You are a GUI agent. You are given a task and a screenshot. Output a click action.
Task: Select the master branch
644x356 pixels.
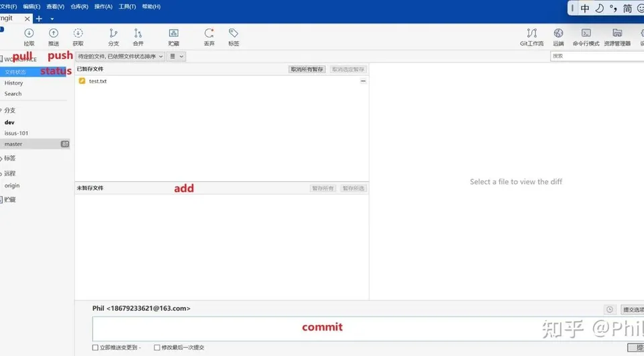pos(34,144)
